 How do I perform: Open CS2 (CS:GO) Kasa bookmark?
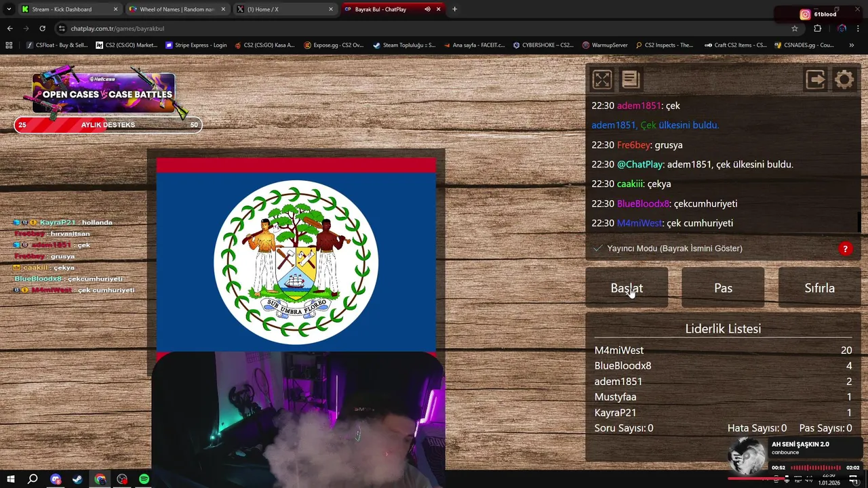coord(265,45)
